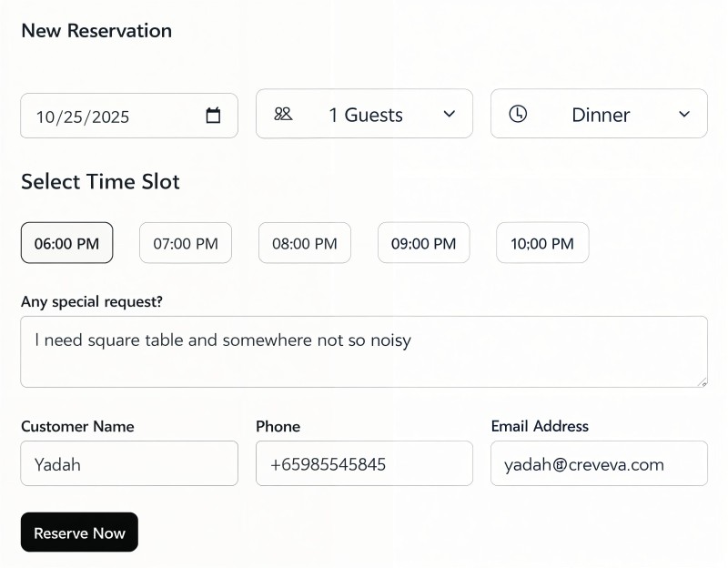Select the 10:00 PM time slot

click(541, 242)
